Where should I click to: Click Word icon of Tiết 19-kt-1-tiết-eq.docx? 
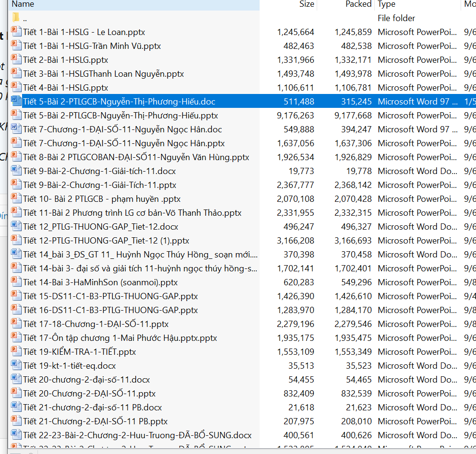click(16, 366)
